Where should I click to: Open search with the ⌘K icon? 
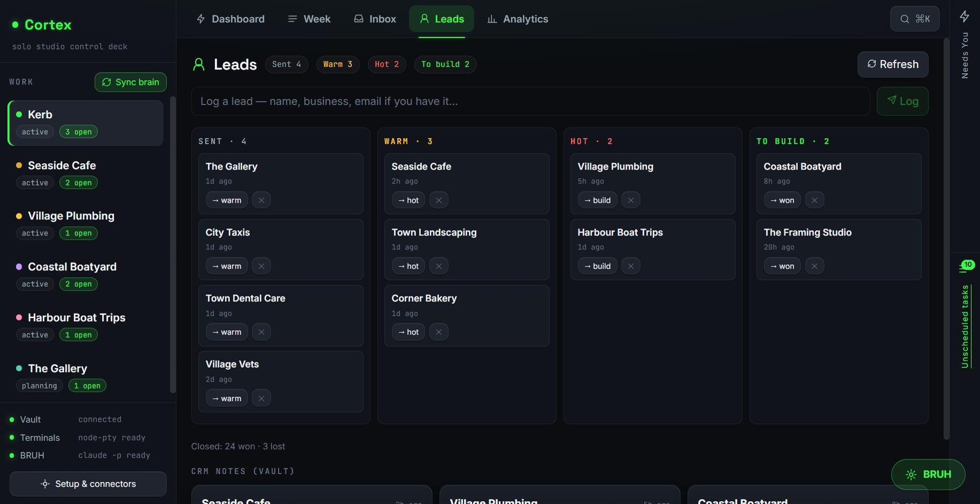point(915,19)
